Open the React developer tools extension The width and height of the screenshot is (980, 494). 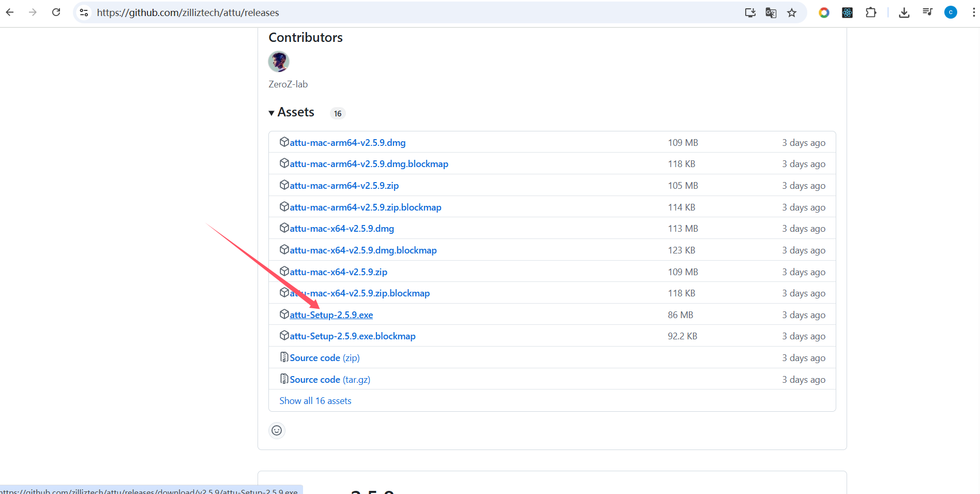(x=847, y=12)
